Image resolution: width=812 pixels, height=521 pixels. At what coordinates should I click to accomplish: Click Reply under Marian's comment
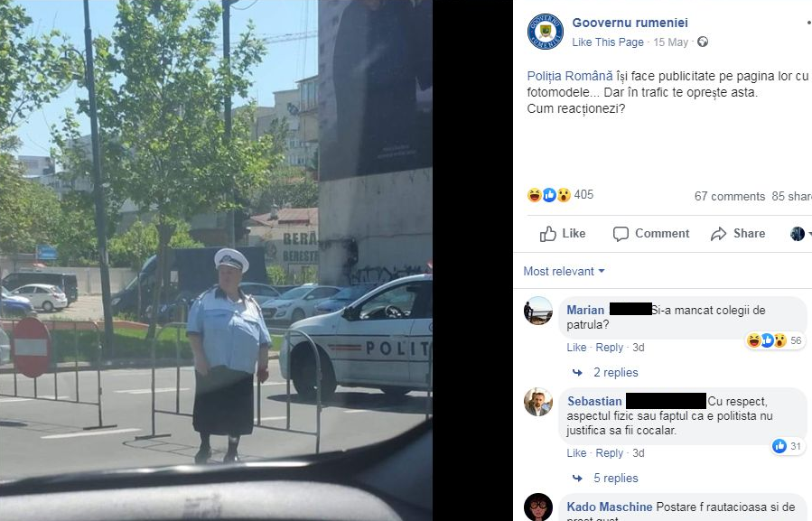pos(609,348)
